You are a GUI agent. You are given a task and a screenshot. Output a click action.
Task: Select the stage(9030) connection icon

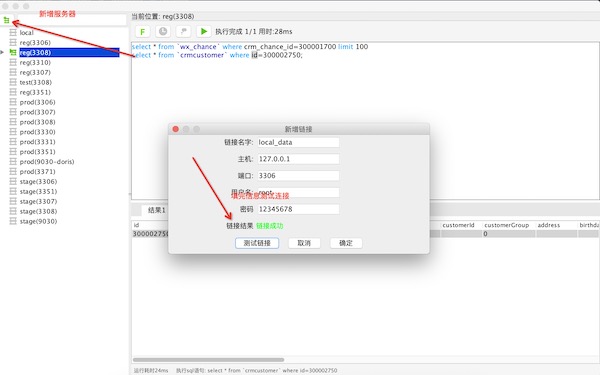[x=13, y=221]
